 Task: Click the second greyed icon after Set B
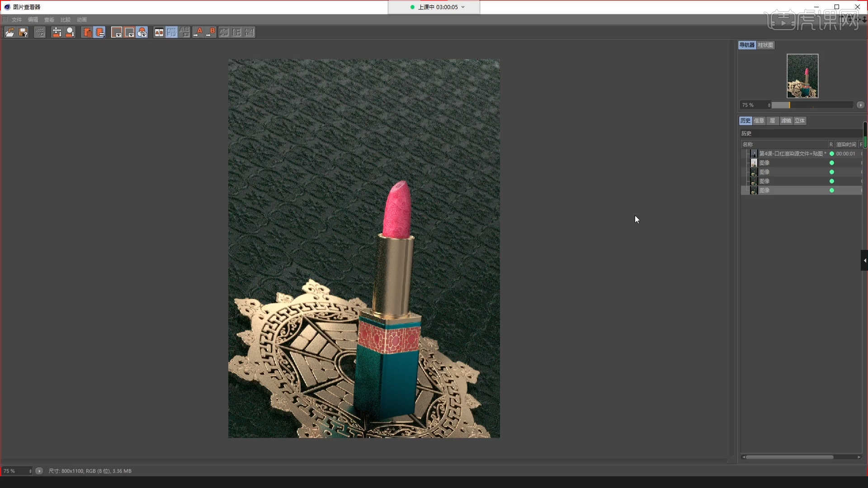point(237,32)
